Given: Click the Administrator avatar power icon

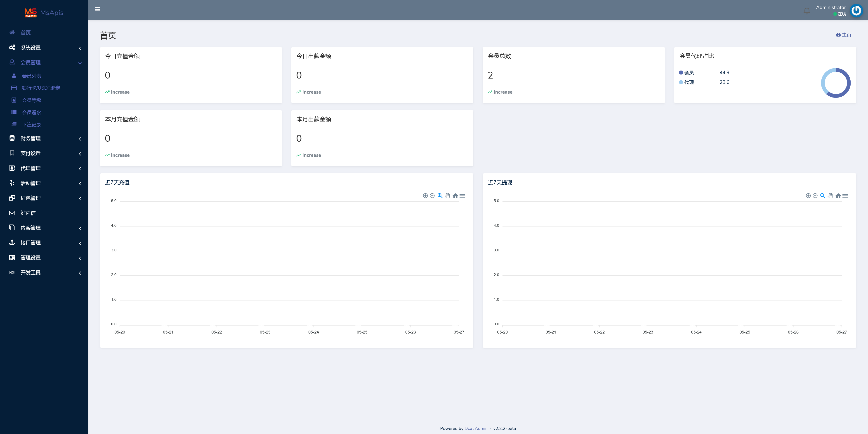Looking at the screenshot, I should (x=856, y=10).
